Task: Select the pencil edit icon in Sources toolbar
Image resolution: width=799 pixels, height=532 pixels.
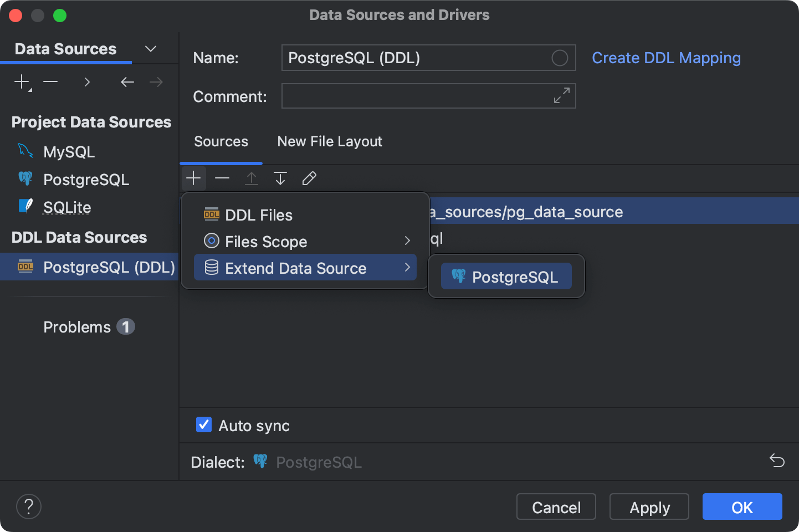Action: (309, 178)
